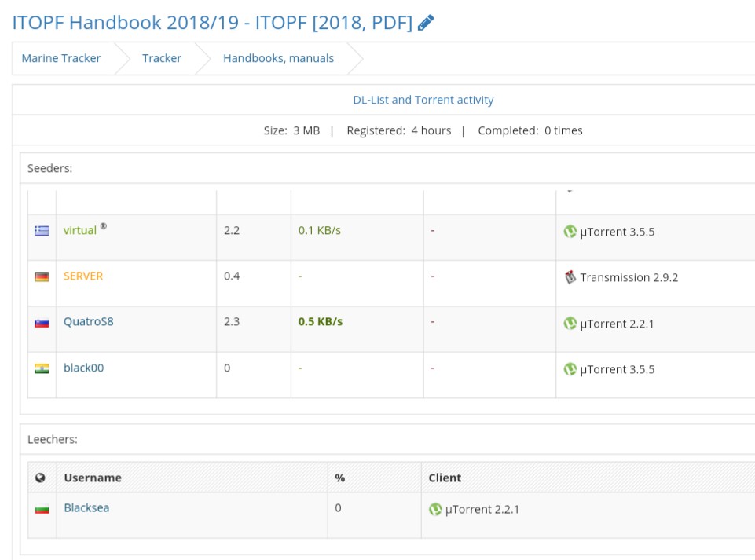Click the µTorrent icon in Blacksea row

point(435,509)
